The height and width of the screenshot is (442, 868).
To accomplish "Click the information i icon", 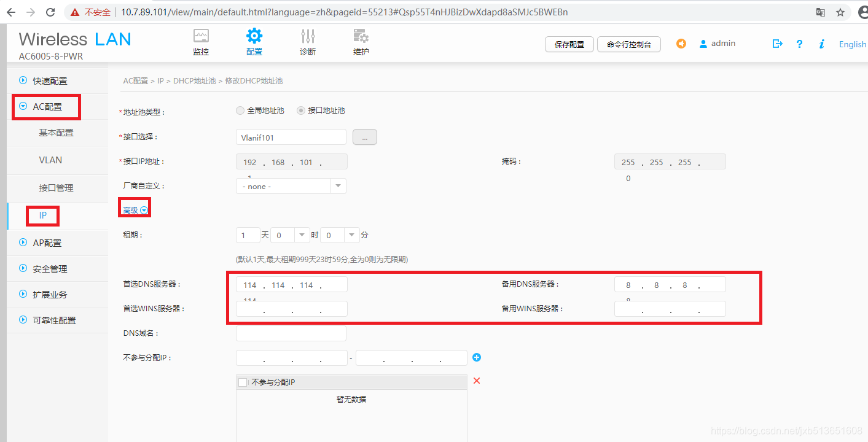I will pyautogui.click(x=822, y=44).
